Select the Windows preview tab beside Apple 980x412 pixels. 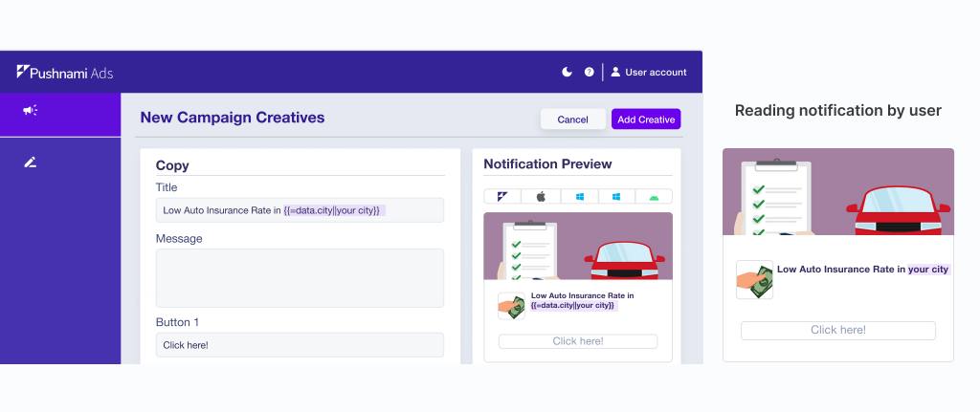point(579,196)
